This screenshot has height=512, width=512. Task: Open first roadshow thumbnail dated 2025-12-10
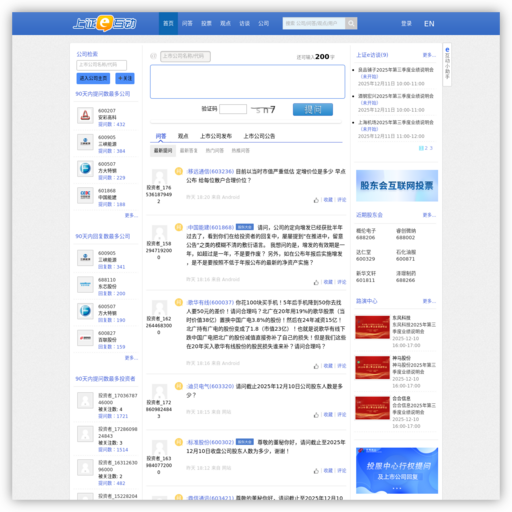[x=372, y=327]
